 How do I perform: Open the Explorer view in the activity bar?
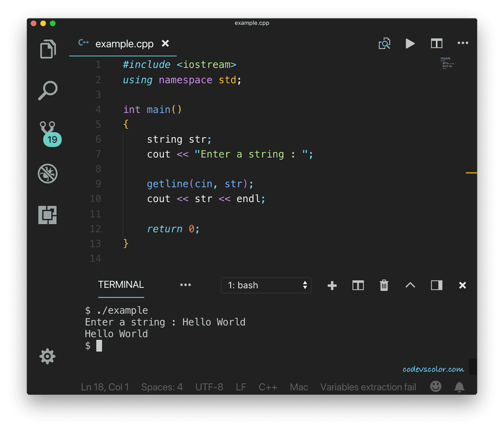47,49
